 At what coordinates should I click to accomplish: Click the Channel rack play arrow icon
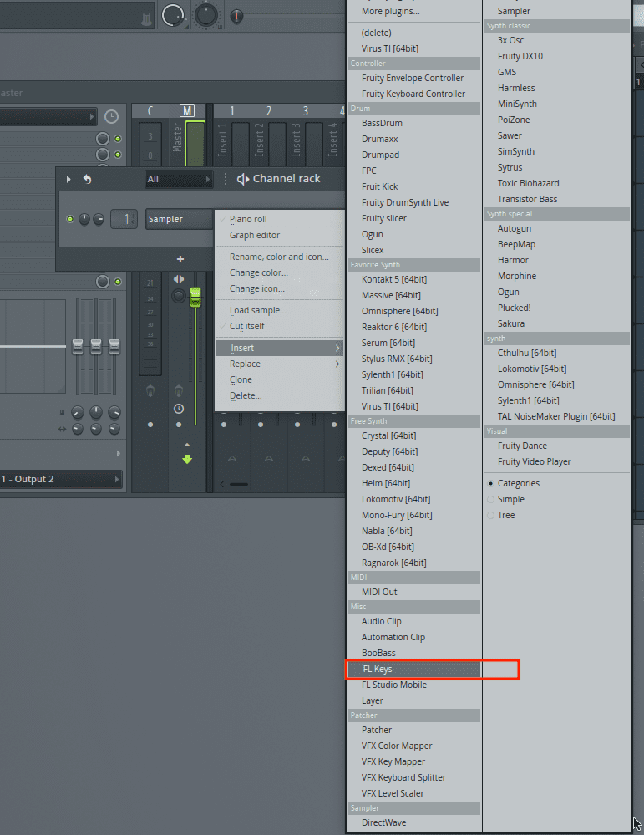click(68, 180)
